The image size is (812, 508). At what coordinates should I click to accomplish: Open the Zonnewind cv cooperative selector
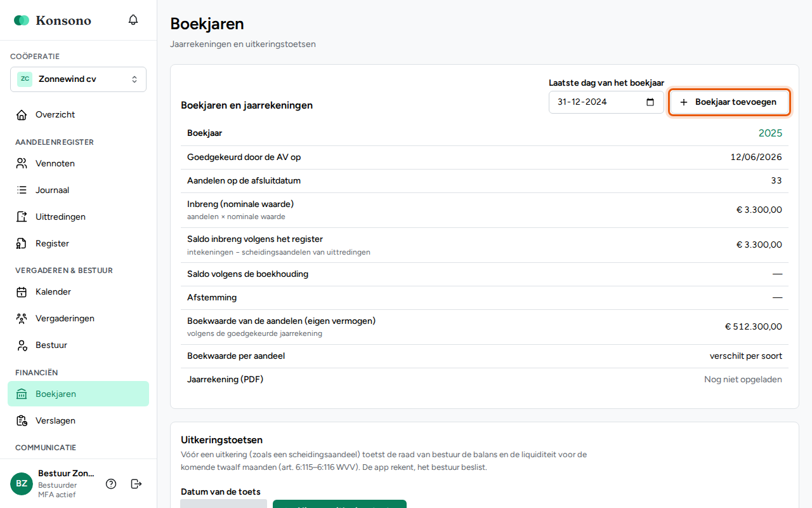point(78,79)
